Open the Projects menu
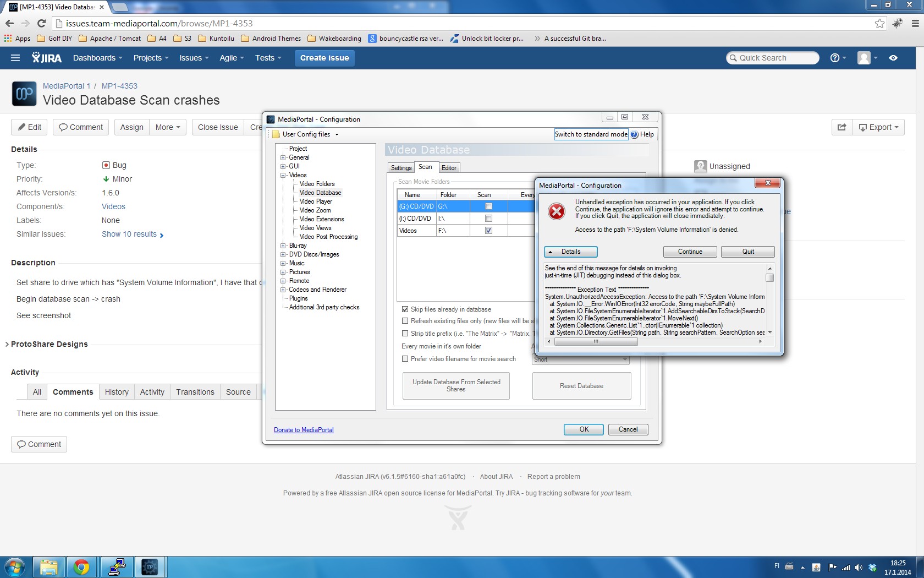924x578 pixels. [151, 58]
